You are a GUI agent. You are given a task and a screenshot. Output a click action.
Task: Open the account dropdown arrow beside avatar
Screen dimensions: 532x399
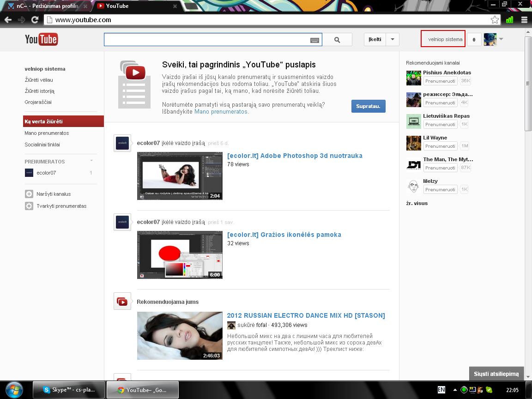pos(501,39)
